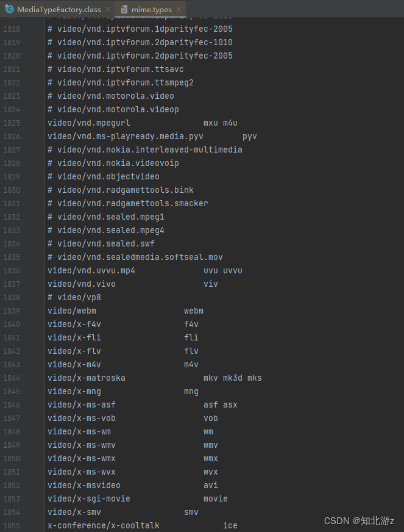Close the mime.types tab
Screen dimensions: 404x532
click(179, 9)
